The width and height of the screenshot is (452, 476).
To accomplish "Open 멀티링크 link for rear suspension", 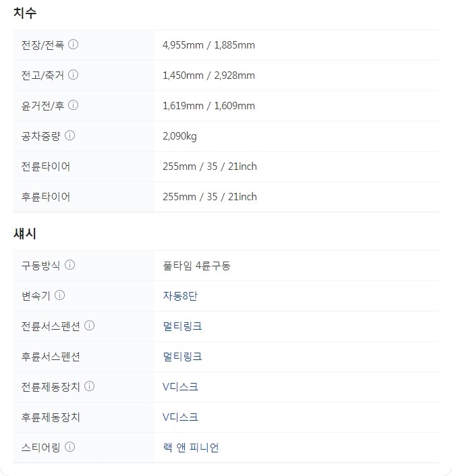I will point(182,356).
